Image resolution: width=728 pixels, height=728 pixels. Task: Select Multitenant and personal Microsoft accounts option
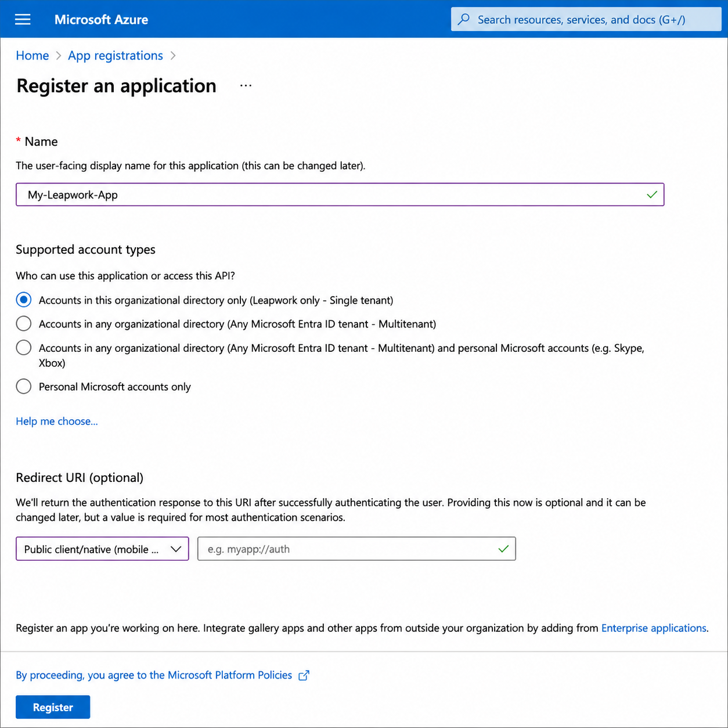coord(24,347)
